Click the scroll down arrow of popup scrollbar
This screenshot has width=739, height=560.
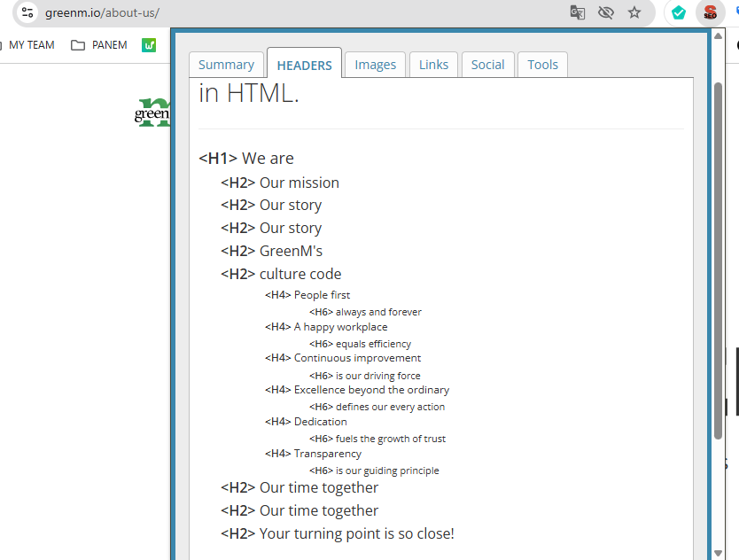tap(719, 553)
